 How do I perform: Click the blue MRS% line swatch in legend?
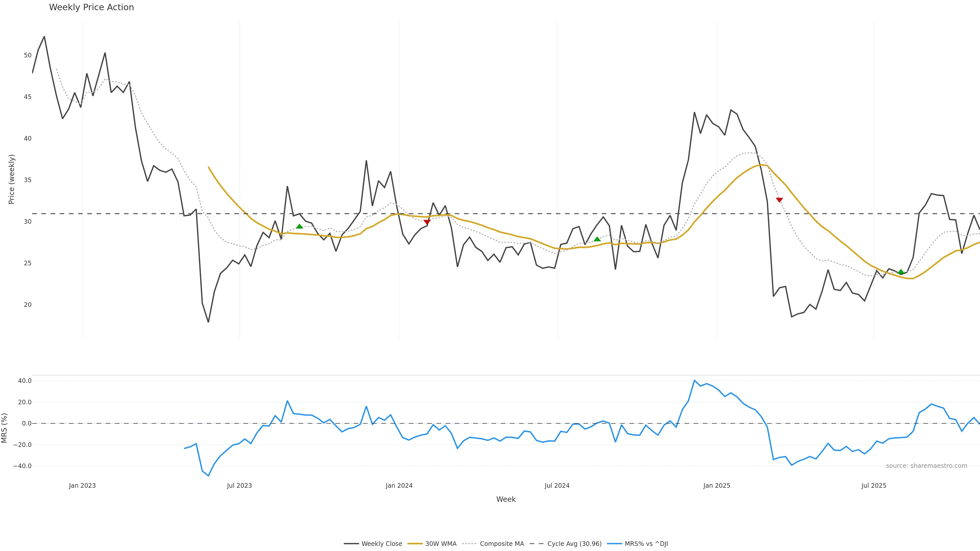[x=614, y=544]
